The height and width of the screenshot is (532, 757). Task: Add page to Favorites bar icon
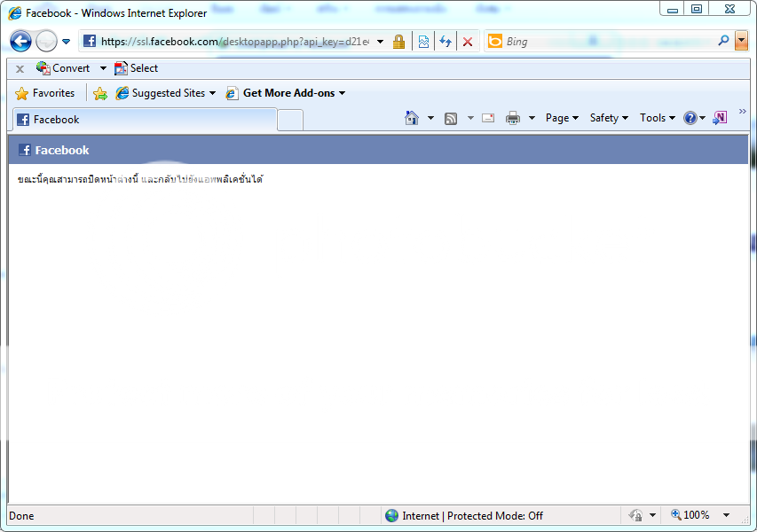coord(100,94)
